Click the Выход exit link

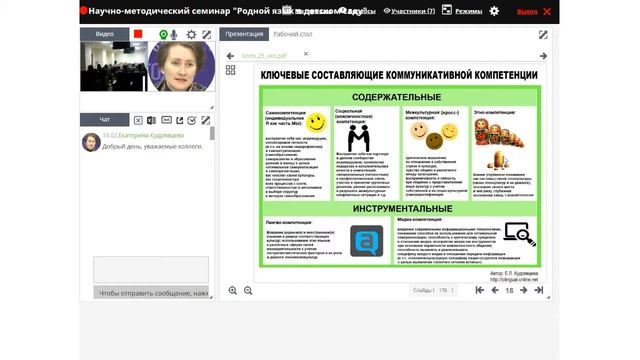coord(527,12)
